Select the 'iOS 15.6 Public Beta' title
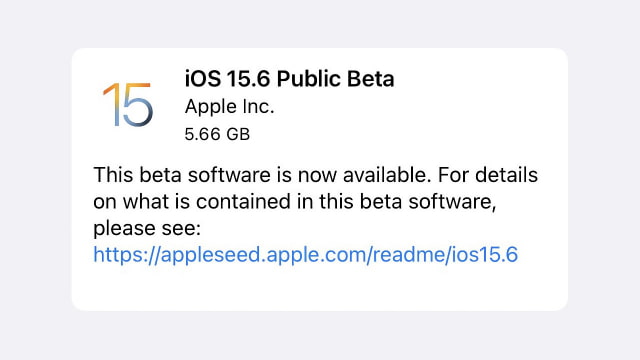This screenshot has height=360, width=640. pyautogui.click(x=289, y=79)
